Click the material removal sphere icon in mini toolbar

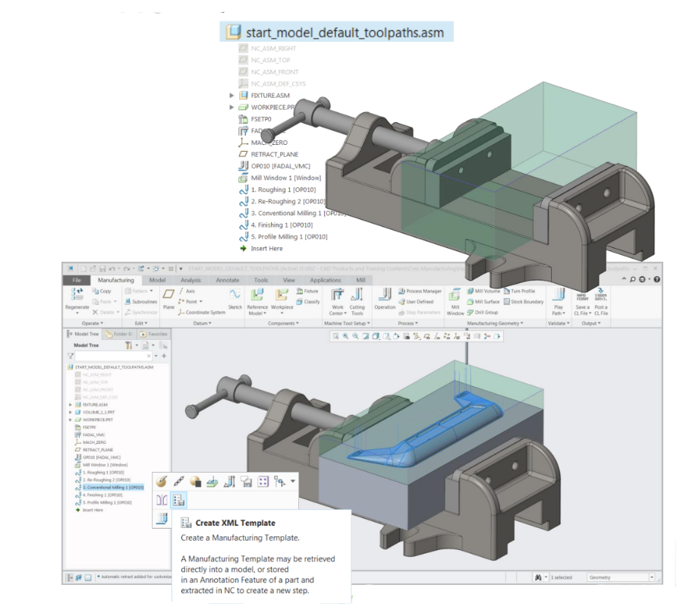(x=196, y=482)
